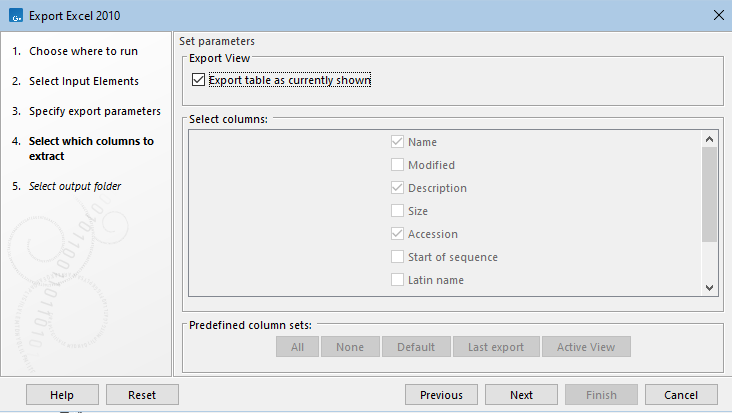Go to step Select Input Elements
Screen dimensions: 732x413
[x=83, y=81]
